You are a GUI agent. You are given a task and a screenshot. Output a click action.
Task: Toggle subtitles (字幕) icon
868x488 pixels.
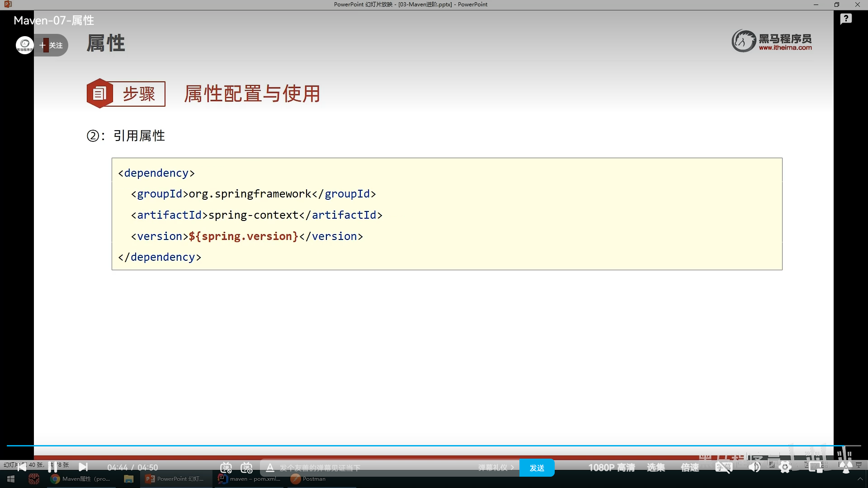point(723,468)
